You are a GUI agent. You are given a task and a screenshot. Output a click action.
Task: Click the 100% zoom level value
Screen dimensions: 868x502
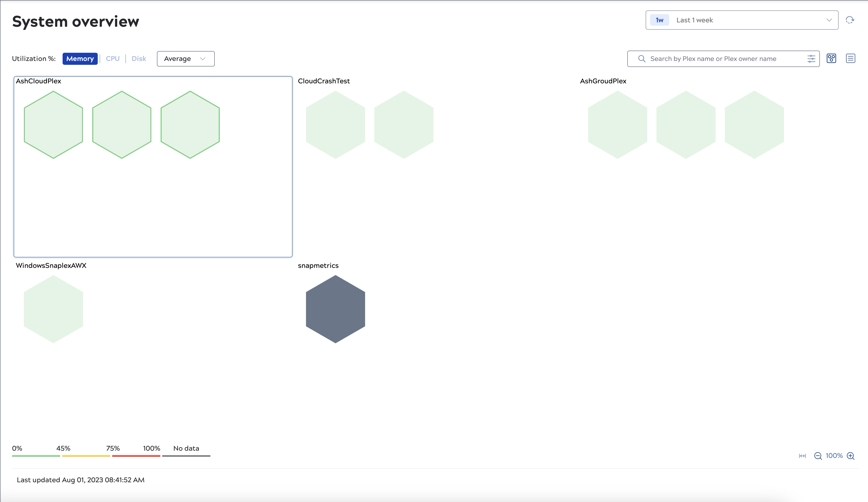click(x=834, y=456)
